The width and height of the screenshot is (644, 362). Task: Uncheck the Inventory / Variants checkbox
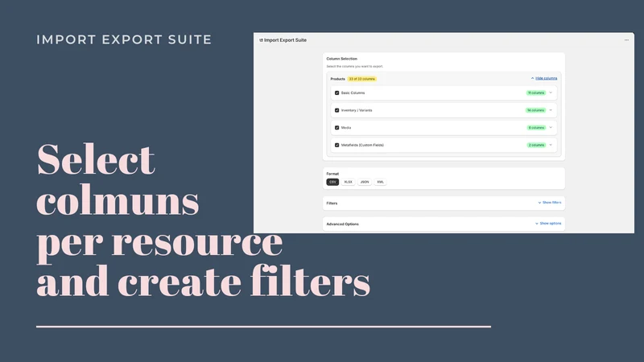[x=336, y=110]
